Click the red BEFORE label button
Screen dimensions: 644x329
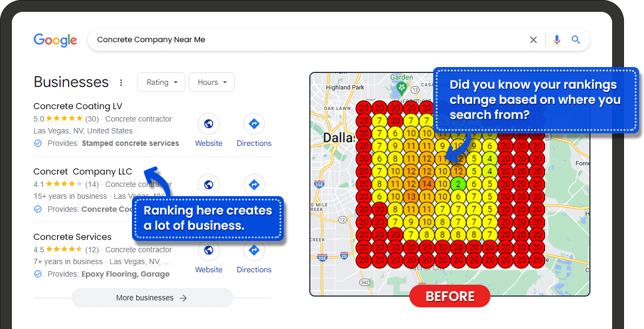pyautogui.click(x=450, y=296)
